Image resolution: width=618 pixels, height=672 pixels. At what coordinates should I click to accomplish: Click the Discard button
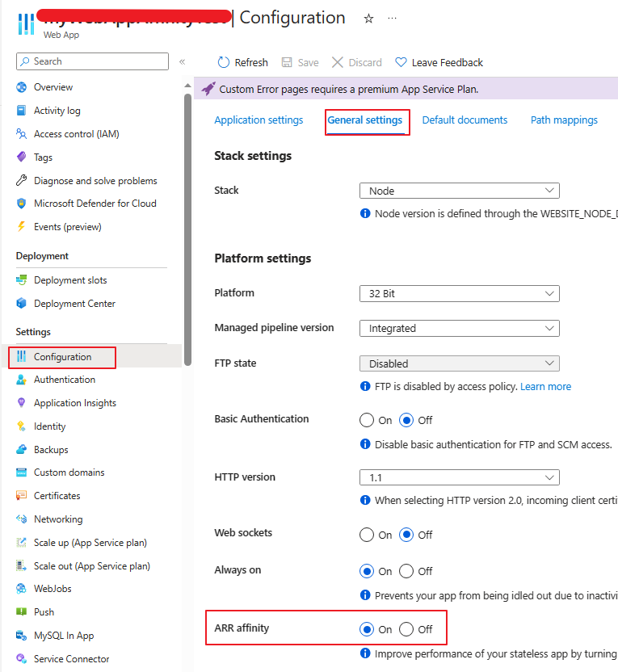[356, 62]
